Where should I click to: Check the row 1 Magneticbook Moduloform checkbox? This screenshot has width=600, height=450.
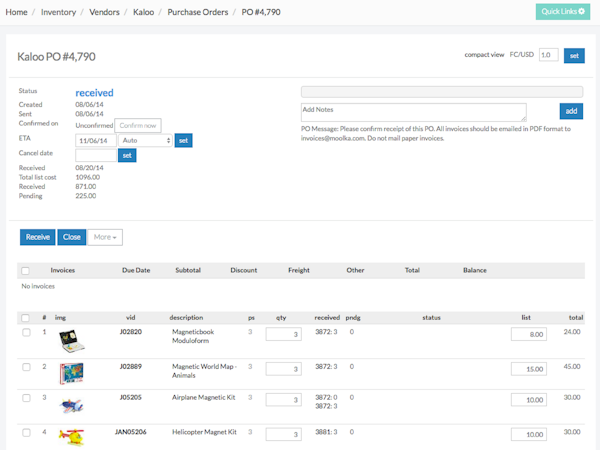26,332
